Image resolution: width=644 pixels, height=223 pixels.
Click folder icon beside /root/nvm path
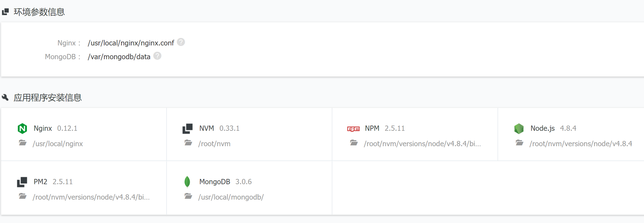[x=188, y=143]
